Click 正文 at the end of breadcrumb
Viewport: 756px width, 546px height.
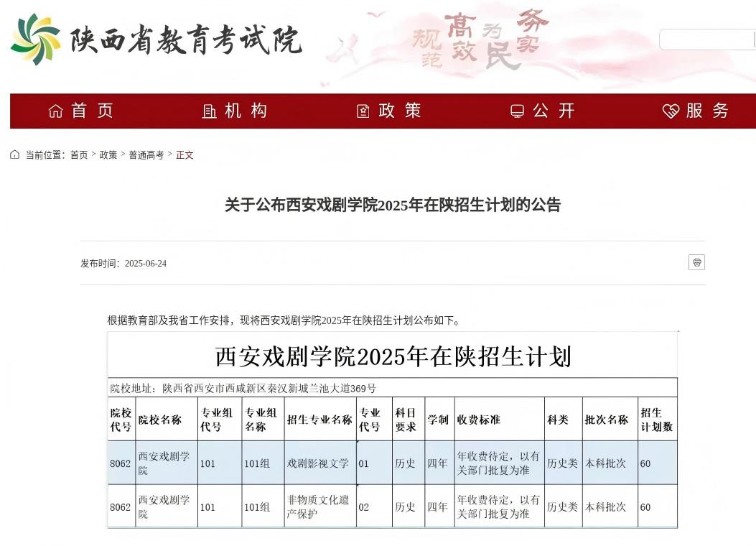click(x=185, y=155)
